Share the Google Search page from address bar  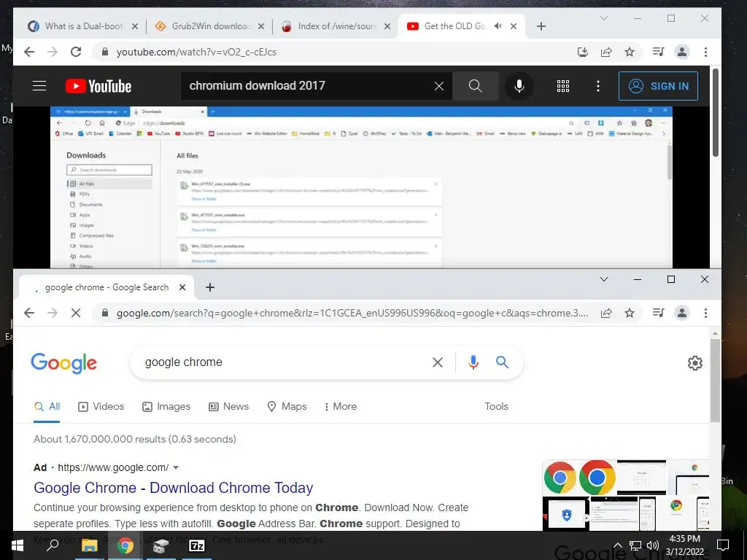click(x=606, y=313)
